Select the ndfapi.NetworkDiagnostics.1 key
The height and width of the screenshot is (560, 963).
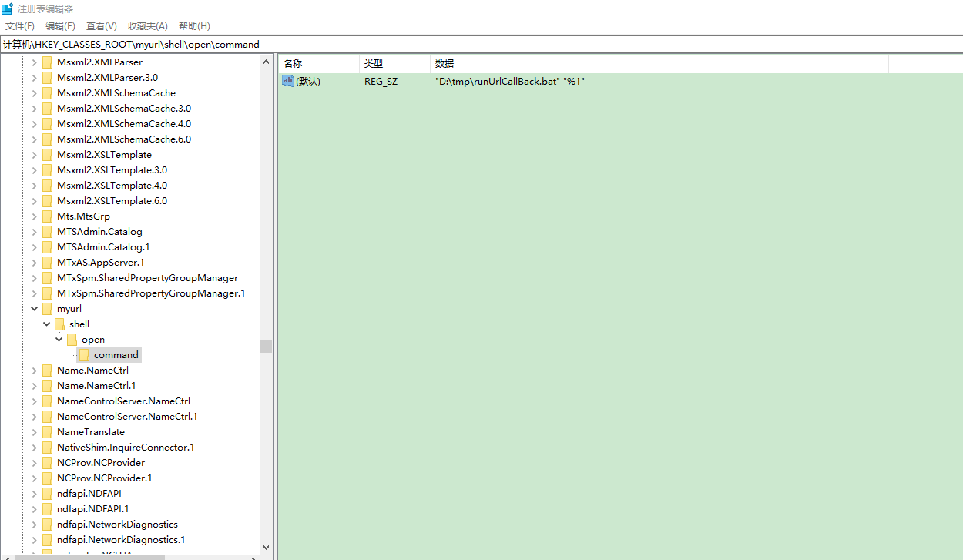[121, 539]
